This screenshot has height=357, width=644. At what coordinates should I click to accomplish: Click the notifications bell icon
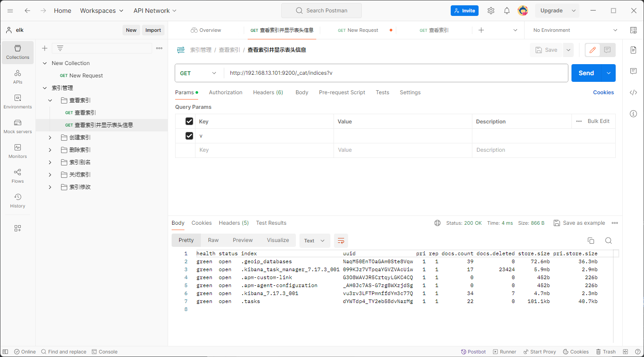[x=507, y=11]
